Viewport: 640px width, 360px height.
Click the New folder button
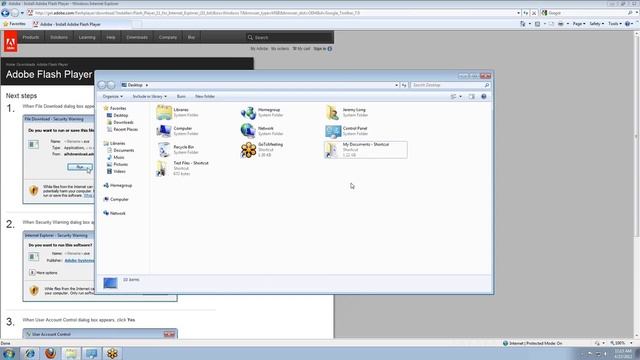point(205,96)
